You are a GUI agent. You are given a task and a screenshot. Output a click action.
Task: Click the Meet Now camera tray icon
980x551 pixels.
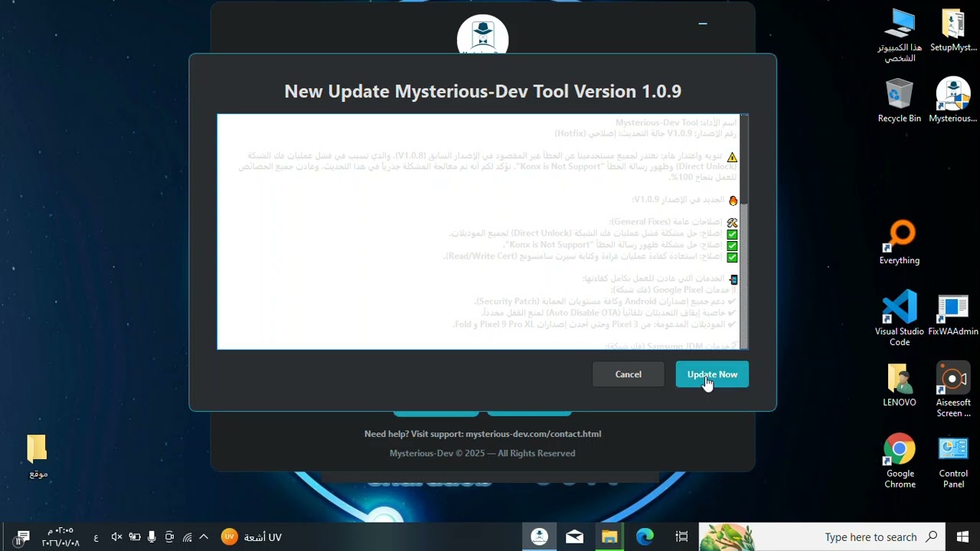tap(169, 537)
